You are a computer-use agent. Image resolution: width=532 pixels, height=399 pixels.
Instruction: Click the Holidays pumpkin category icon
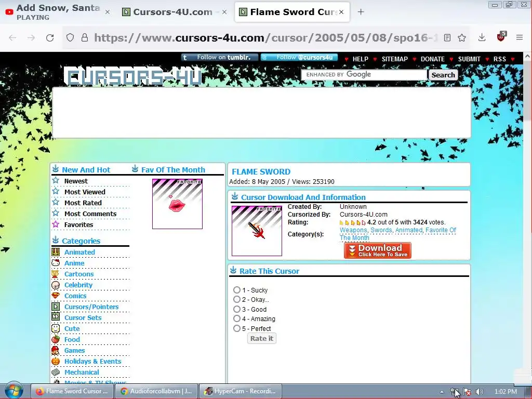[x=56, y=361]
